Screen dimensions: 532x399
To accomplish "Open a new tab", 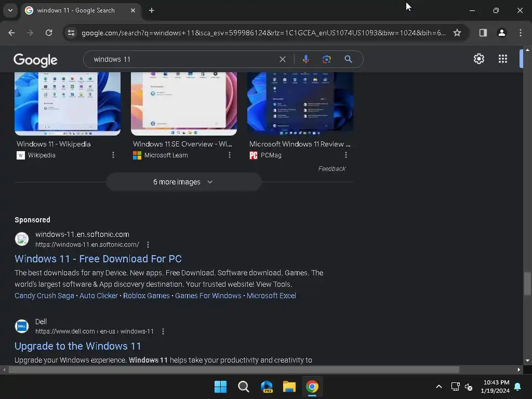I will (152, 10).
